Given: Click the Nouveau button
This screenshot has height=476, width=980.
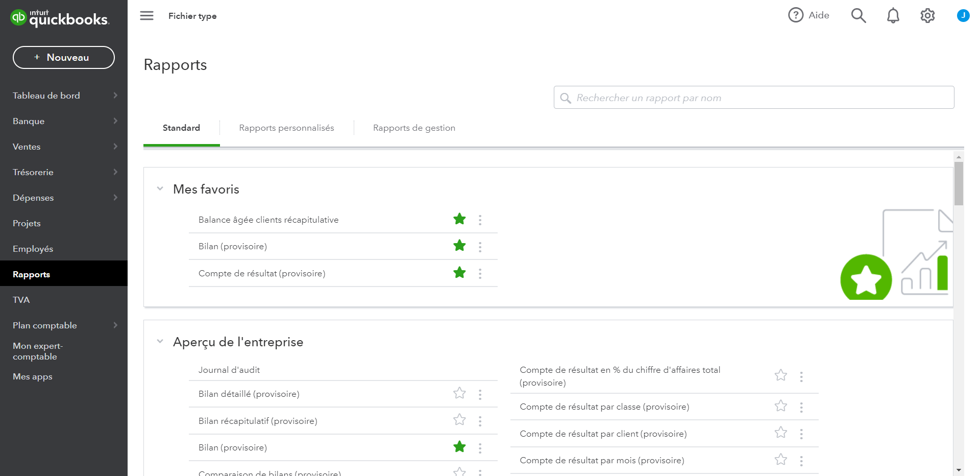Looking at the screenshot, I should click(64, 58).
